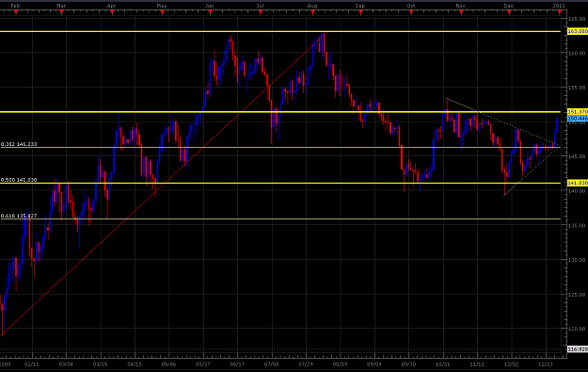Click the 09/09 date axis label
Image resolution: width=588 pixels, height=372 pixels.
(x=374, y=364)
